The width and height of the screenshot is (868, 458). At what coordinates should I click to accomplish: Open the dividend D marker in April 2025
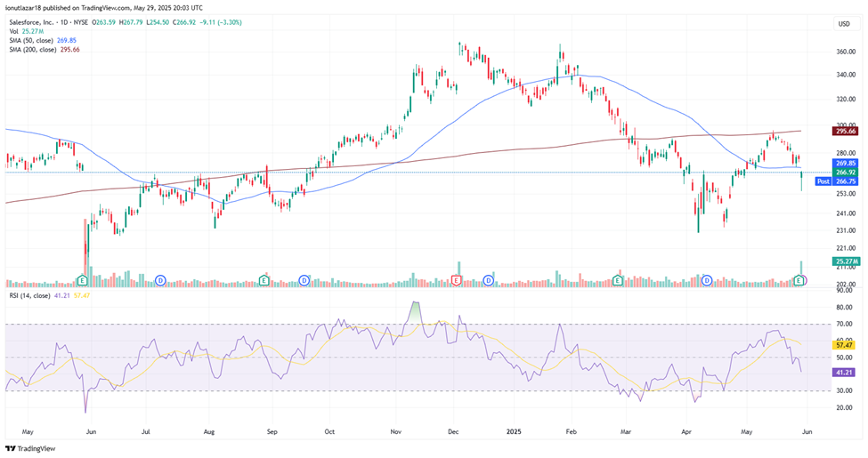707,280
